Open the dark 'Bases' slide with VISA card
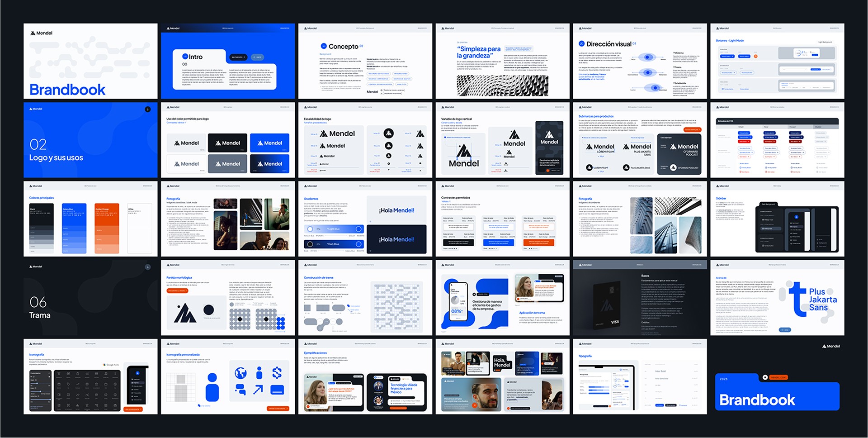This screenshot has width=868, height=438. point(640,298)
